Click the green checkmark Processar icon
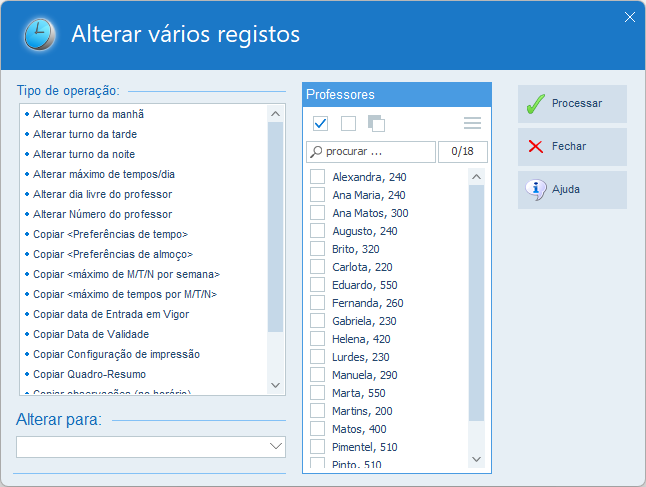Image resolution: width=646 pixels, height=487 pixels. coord(536,103)
